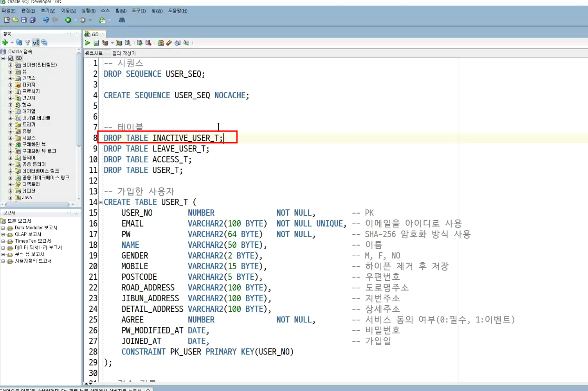Click the Rollback icon with red arrow
This screenshot has height=391, width=588.
point(148,43)
